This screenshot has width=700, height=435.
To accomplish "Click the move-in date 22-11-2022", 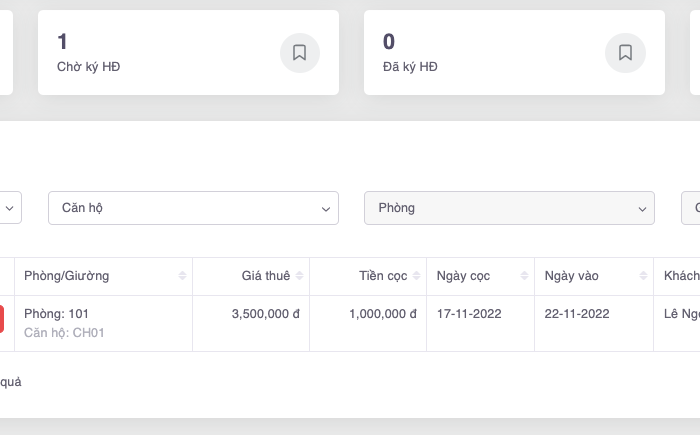I will pos(577,314).
